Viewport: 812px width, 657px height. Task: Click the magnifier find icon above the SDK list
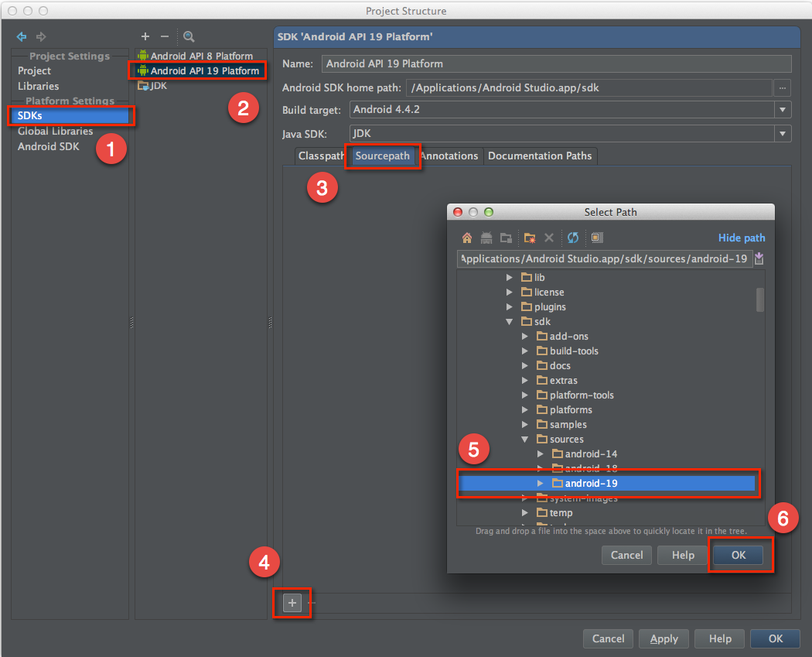pyautogui.click(x=189, y=36)
